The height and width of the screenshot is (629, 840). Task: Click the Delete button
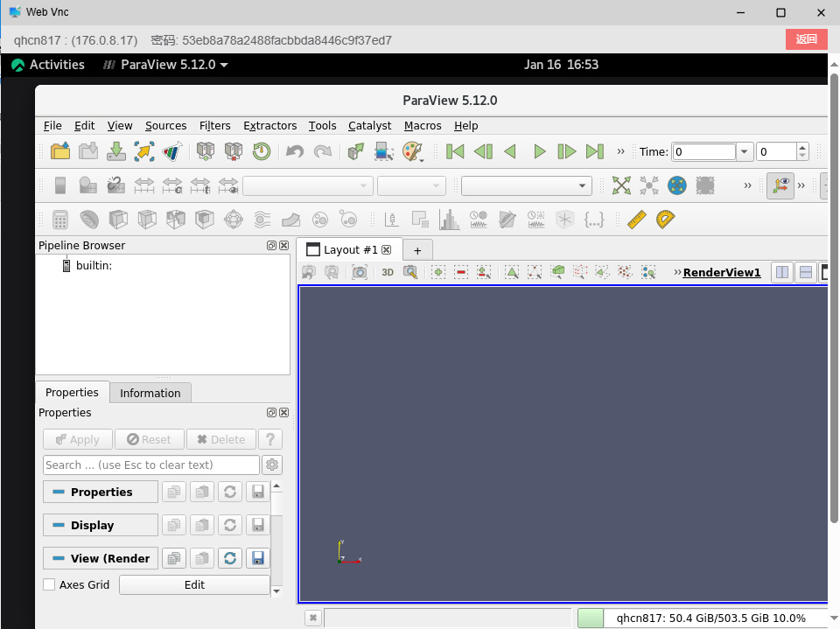220,439
